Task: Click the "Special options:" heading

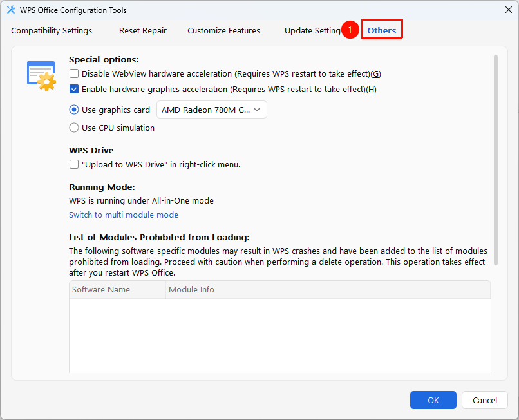Action: pos(104,60)
